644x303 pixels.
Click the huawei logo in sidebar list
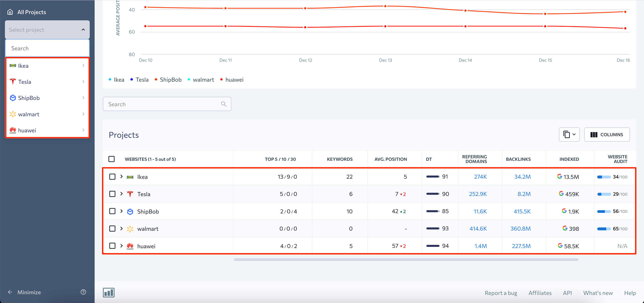[13, 130]
